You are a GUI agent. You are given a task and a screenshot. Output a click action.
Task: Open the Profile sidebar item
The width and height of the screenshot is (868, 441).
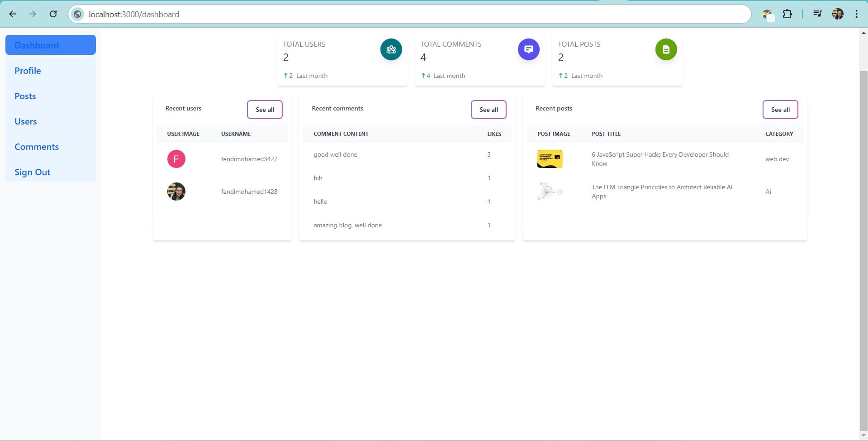(28, 71)
